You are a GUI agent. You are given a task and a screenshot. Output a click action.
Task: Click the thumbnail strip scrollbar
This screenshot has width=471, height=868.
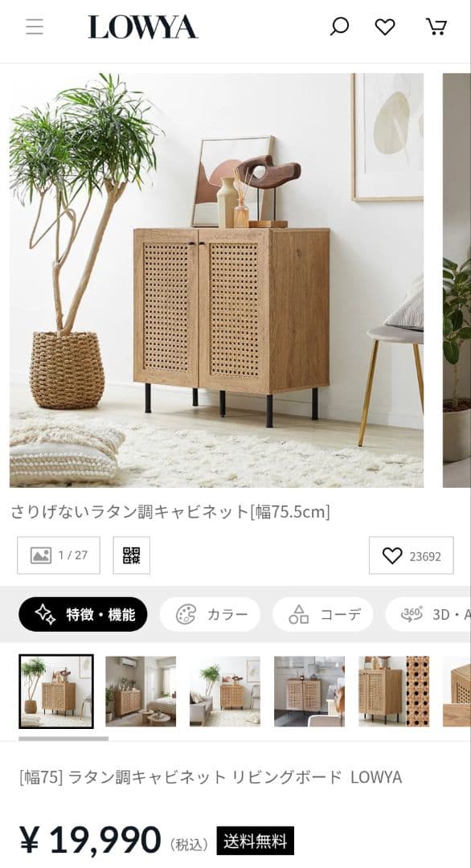click(x=63, y=739)
